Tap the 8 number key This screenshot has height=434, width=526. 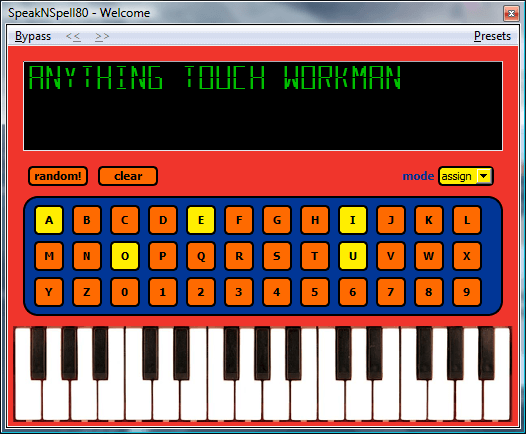(429, 292)
